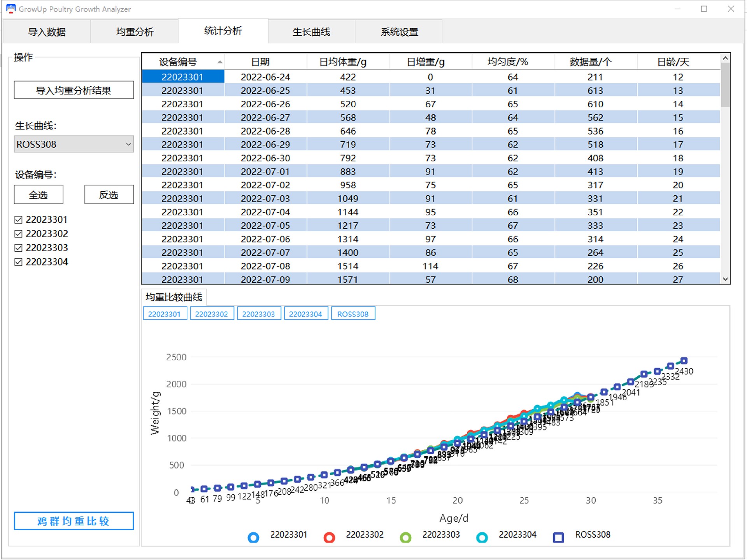Sort table by 日龄/天 column header
The image size is (747, 560).
pyautogui.click(x=673, y=62)
